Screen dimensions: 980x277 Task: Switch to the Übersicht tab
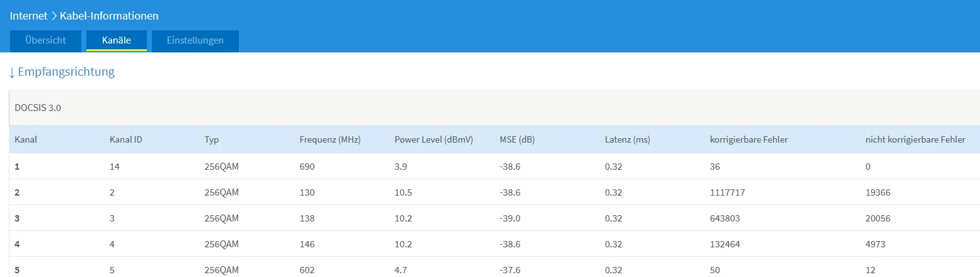[x=46, y=40]
